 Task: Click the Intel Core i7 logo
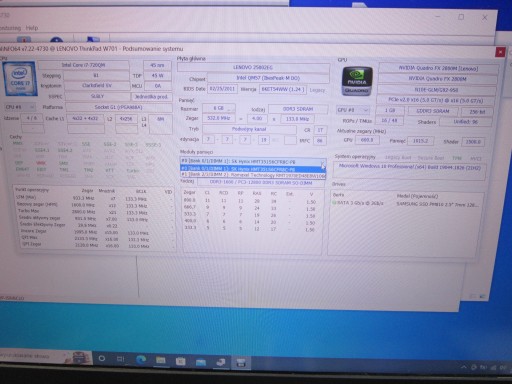[x=19, y=78]
